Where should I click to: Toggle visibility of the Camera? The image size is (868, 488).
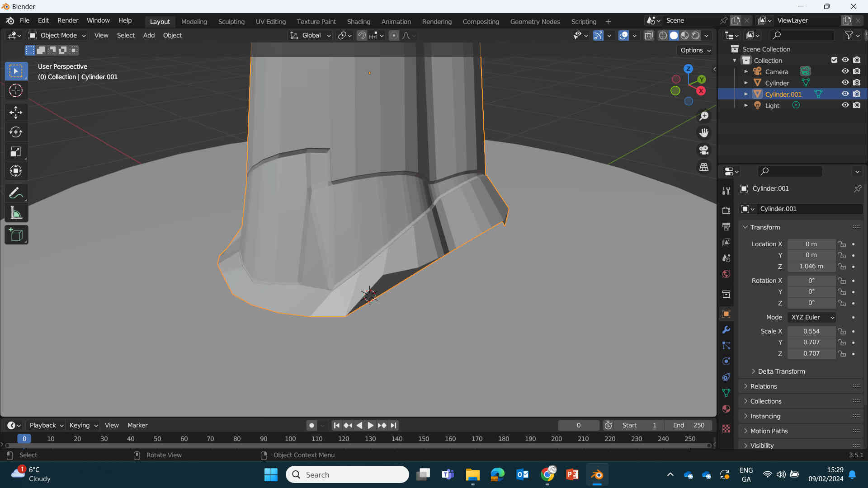click(x=845, y=71)
